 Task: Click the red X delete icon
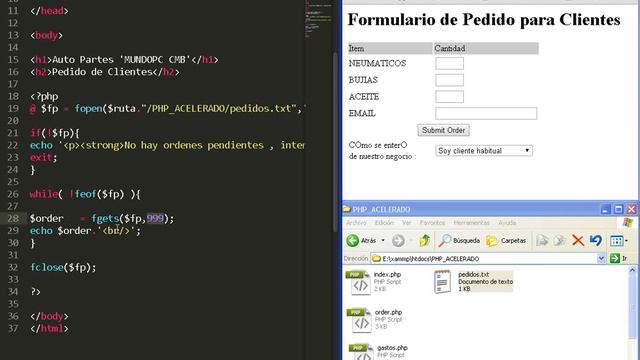click(x=578, y=240)
